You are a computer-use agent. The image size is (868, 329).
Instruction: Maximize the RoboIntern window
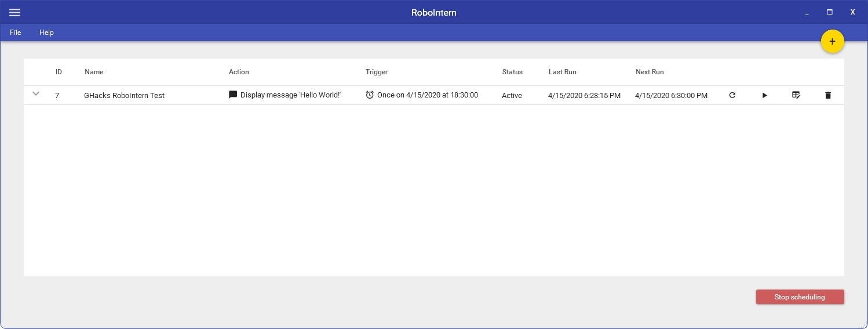[x=829, y=12]
